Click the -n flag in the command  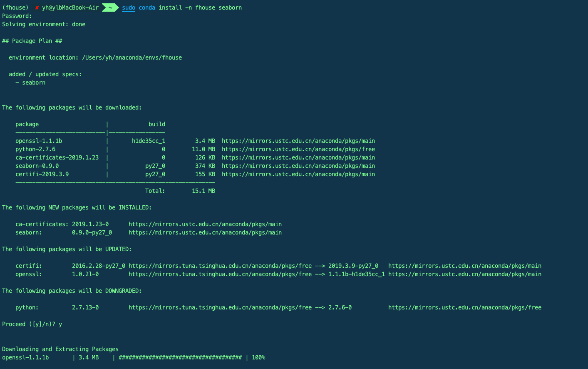(189, 7)
